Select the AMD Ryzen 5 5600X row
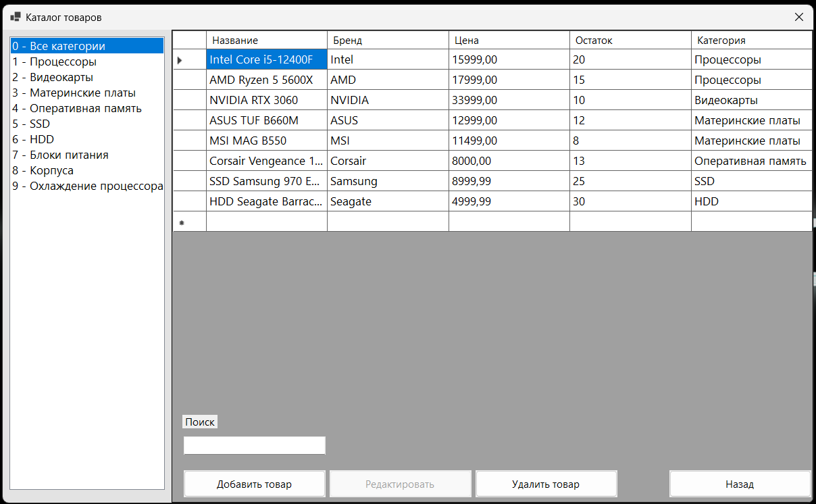This screenshot has height=504, width=816. tap(266, 80)
